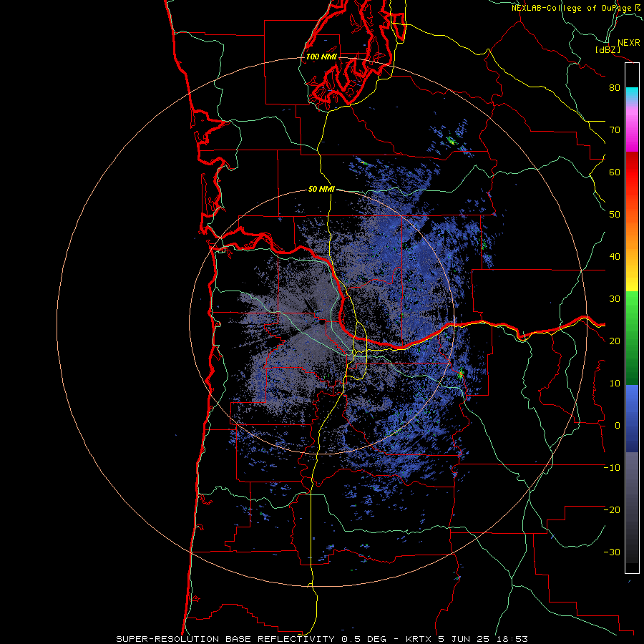Click the 60 value on color scale
The height and width of the screenshot is (644, 644).
click(x=615, y=172)
